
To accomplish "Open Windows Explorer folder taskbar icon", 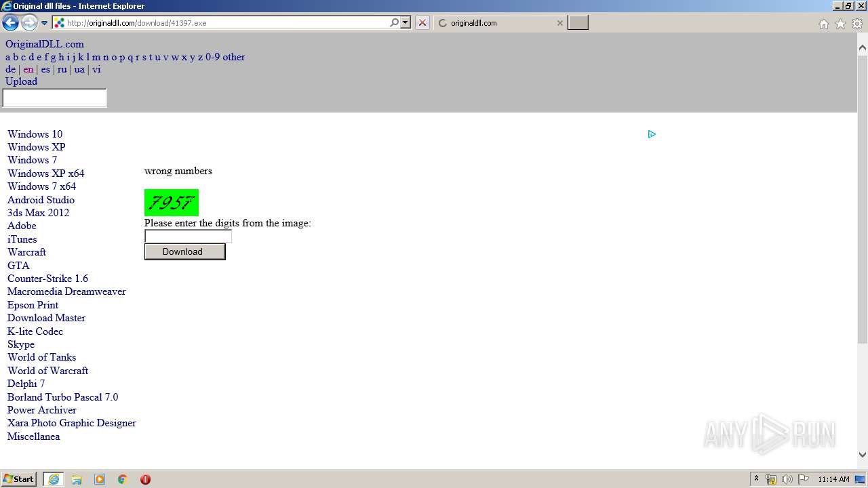I will tap(77, 479).
